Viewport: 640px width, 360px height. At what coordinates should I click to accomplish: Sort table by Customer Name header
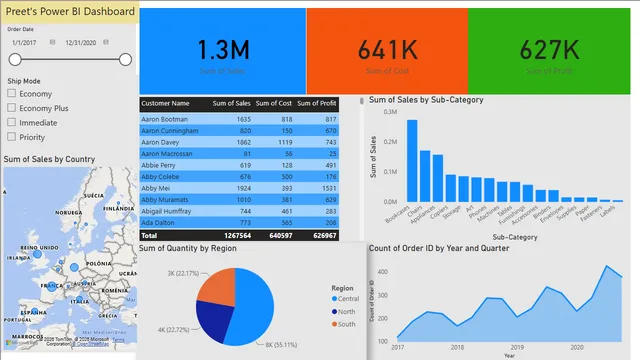point(165,104)
